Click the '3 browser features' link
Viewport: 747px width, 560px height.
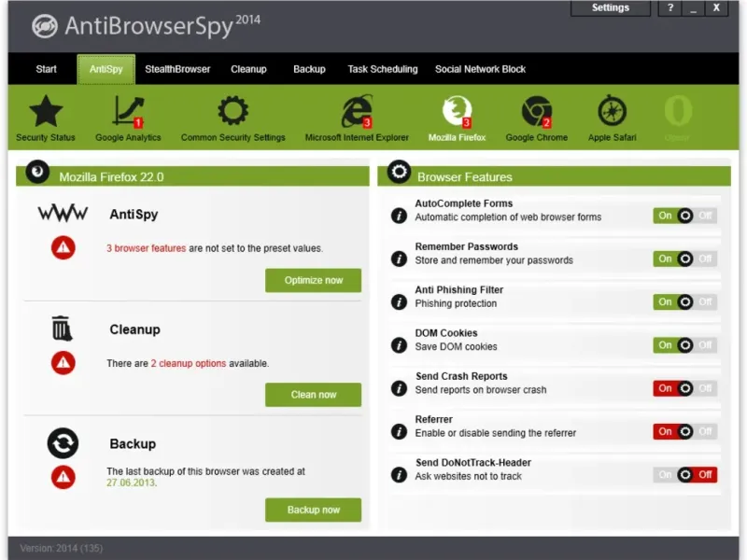[147, 248]
